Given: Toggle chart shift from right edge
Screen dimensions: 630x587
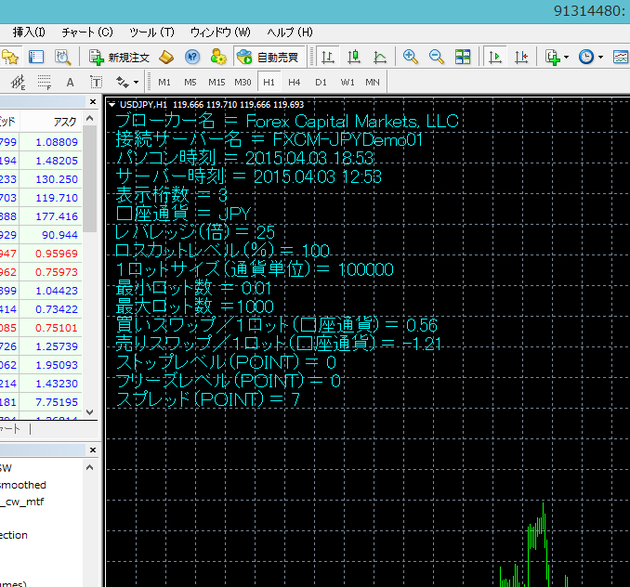Looking at the screenshot, I should (521, 57).
